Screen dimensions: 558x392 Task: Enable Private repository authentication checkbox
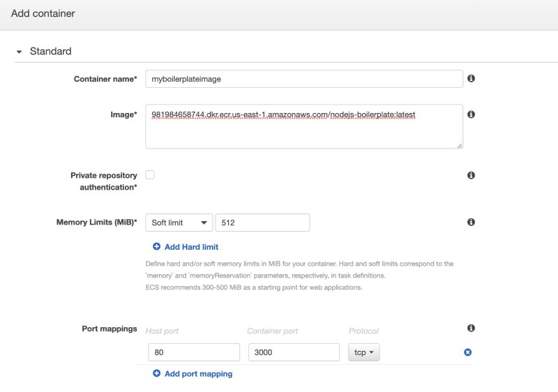click(150, 174)
